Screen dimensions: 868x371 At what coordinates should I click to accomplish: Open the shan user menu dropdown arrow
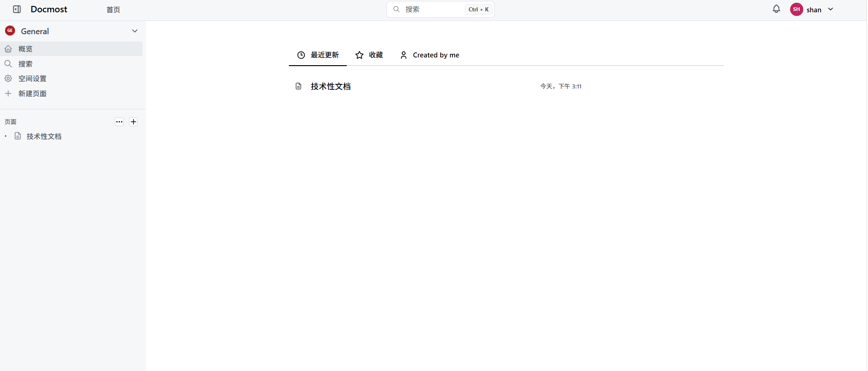[831, 9]
